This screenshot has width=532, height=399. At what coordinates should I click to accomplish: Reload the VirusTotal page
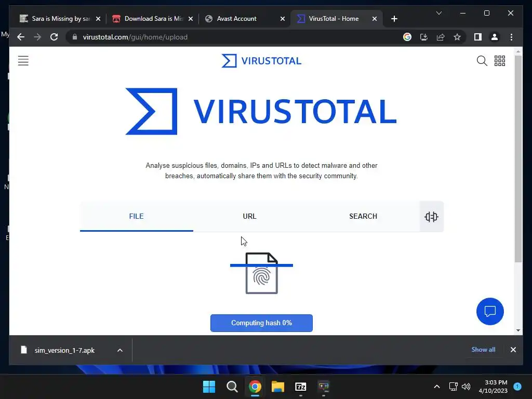point(54,37)
